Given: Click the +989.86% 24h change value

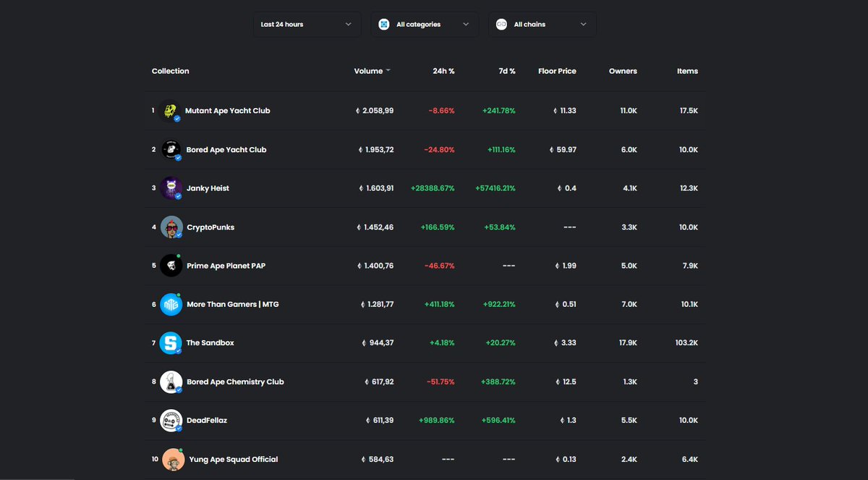Looking at the screenshot, I should (x=437, y=420).
